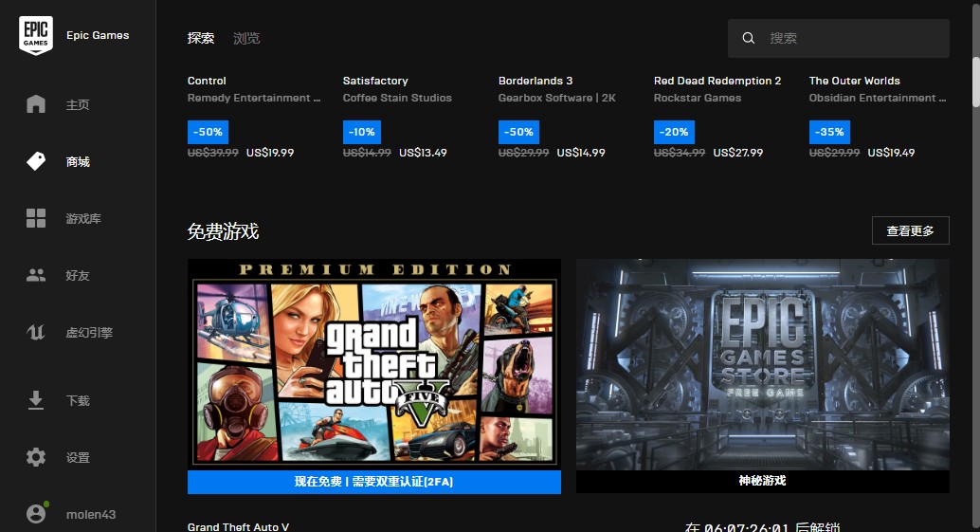
Task: Open the downloads (下载) arrow icon
Action: (36, 400)
